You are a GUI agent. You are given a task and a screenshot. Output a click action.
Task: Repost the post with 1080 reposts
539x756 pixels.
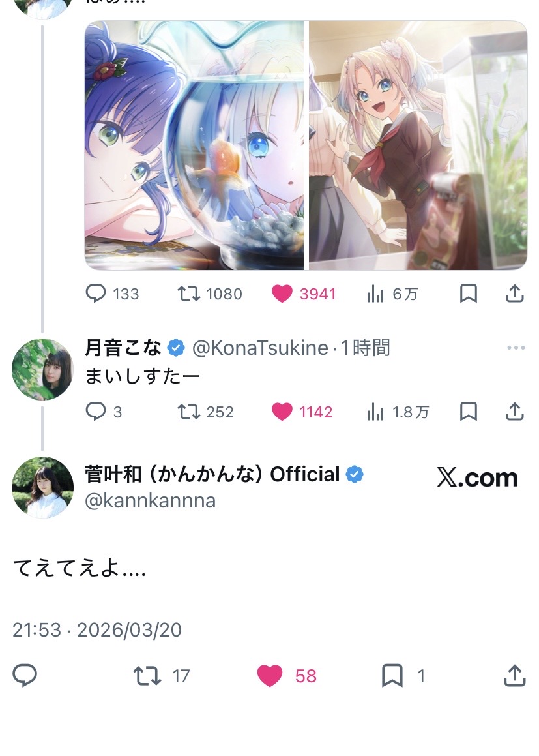click(188, 294)
